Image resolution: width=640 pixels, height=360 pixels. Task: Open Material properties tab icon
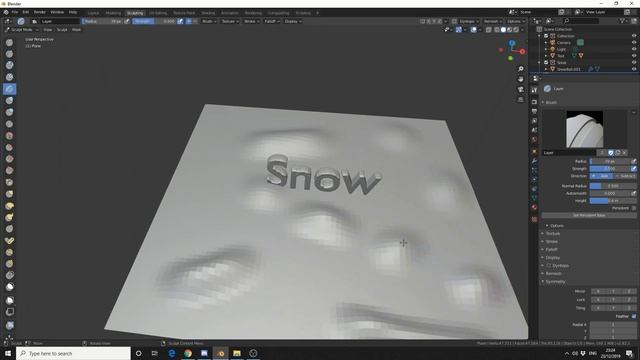coord(534,207)
